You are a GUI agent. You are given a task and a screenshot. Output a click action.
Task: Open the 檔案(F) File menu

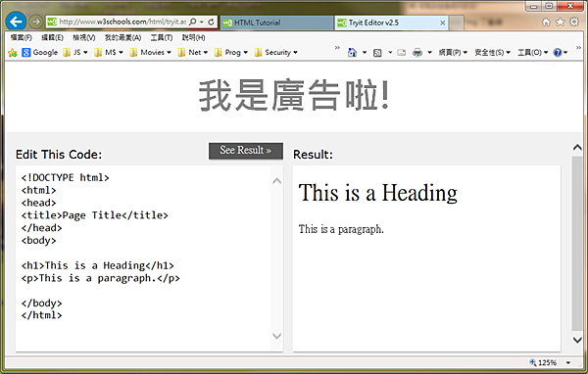coord(22,37)
